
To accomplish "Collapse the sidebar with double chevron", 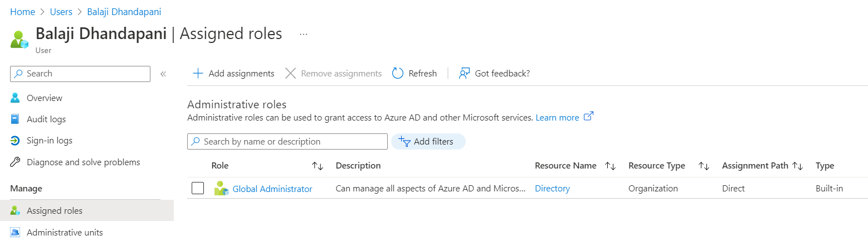I will pyautogui.click(x=163, y=74).
